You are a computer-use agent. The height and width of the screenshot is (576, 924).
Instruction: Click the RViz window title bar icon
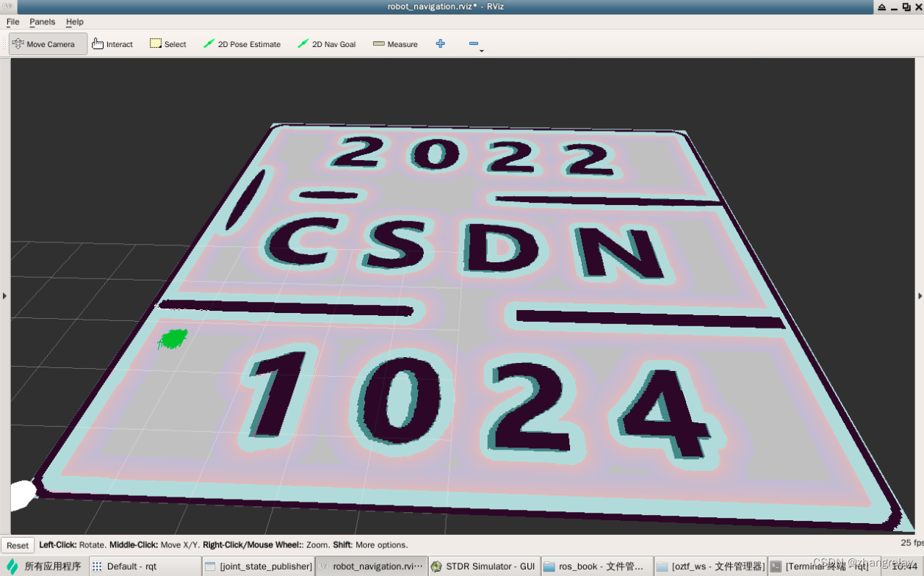point(7,7)
